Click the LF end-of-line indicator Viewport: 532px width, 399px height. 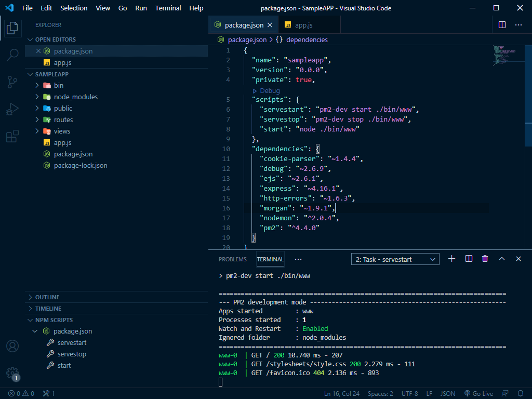[x=429, y=394]
